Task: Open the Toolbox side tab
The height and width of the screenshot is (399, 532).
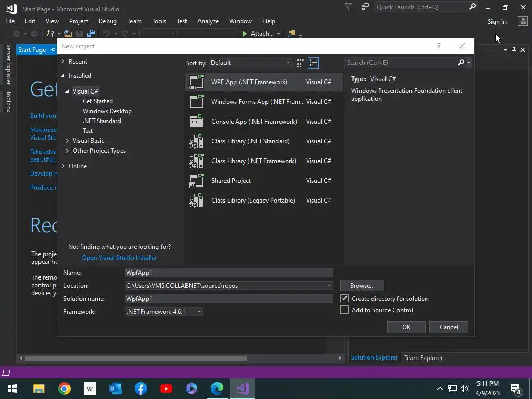Action: tap(9, 101)
